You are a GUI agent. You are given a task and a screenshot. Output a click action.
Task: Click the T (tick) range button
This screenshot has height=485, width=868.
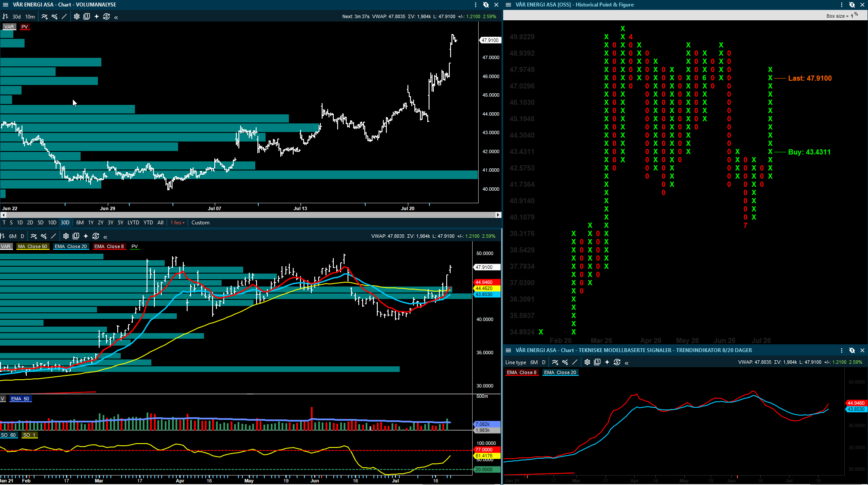point(4,223)
